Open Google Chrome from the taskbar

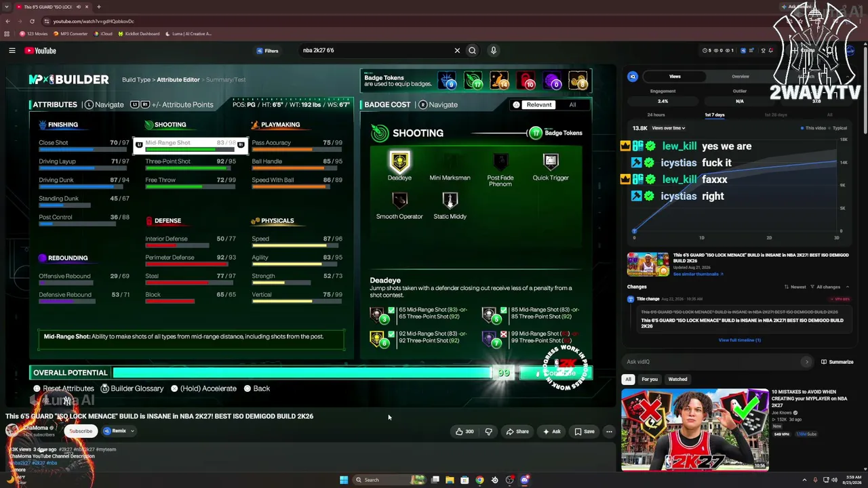[x=479, y=480]
